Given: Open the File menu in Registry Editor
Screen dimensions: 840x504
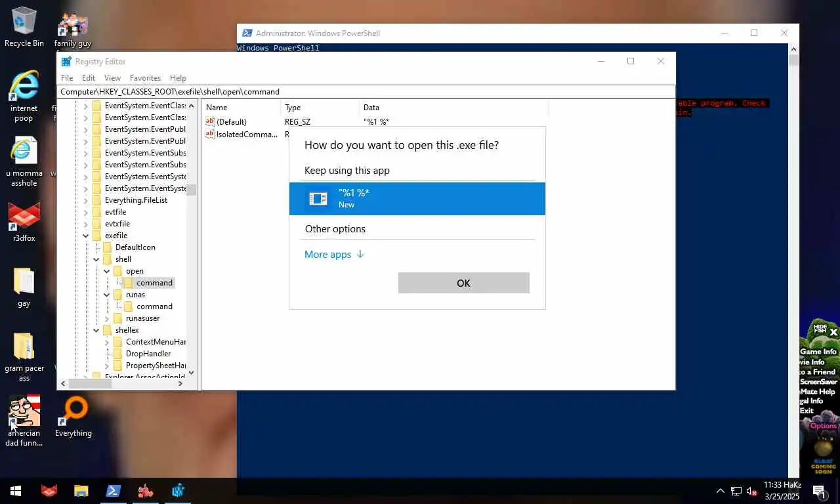Looking at the screenshot, I should click(67, 77).
